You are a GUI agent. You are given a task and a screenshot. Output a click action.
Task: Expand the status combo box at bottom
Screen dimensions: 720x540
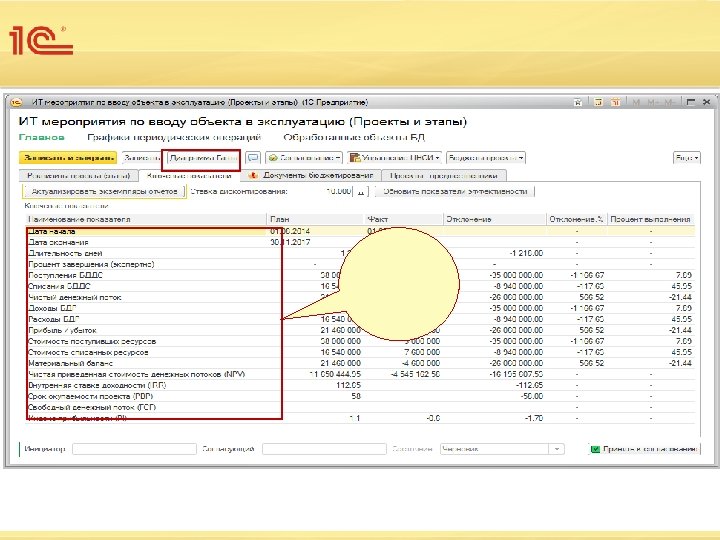[559, 449]
